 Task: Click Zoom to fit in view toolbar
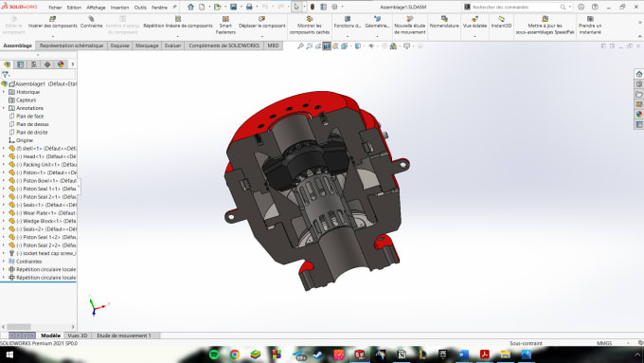click(300, 46)
